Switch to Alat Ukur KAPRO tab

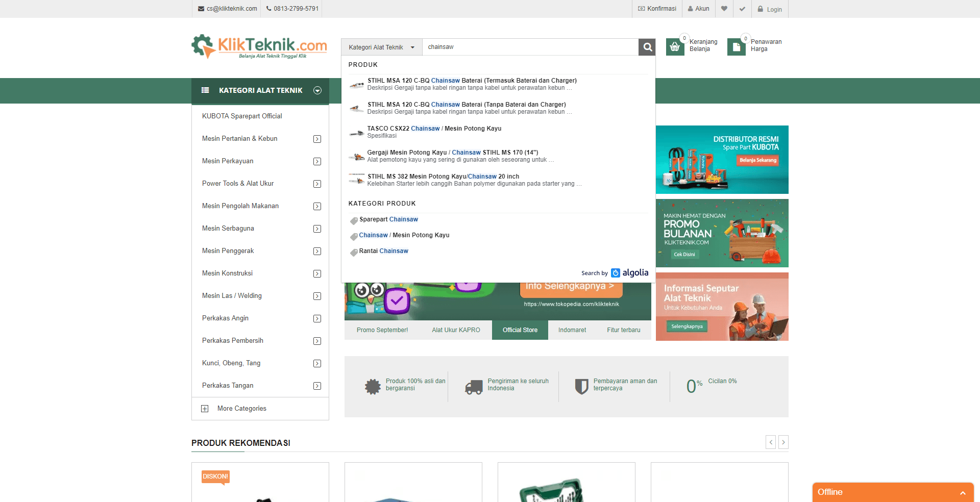coord(456,330)
